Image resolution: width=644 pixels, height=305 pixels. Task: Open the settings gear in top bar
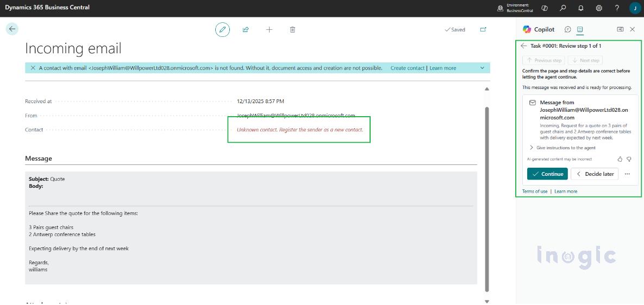[x=599, y=8]
